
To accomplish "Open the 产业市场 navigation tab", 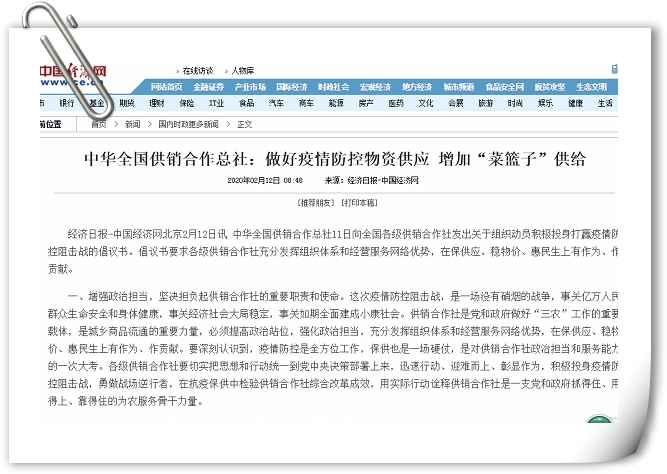I will (x=250, y=87).
